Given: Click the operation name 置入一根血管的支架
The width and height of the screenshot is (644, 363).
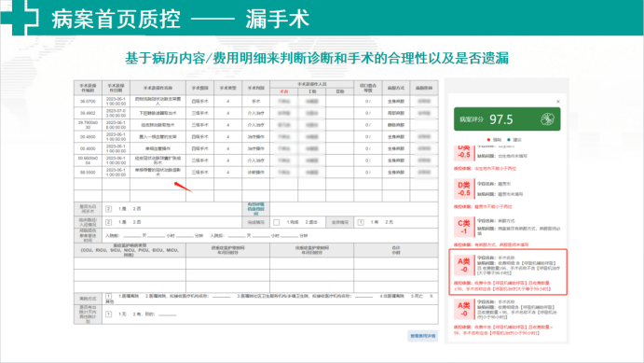Looking at the screenshot, I should (x=158, y=137).
